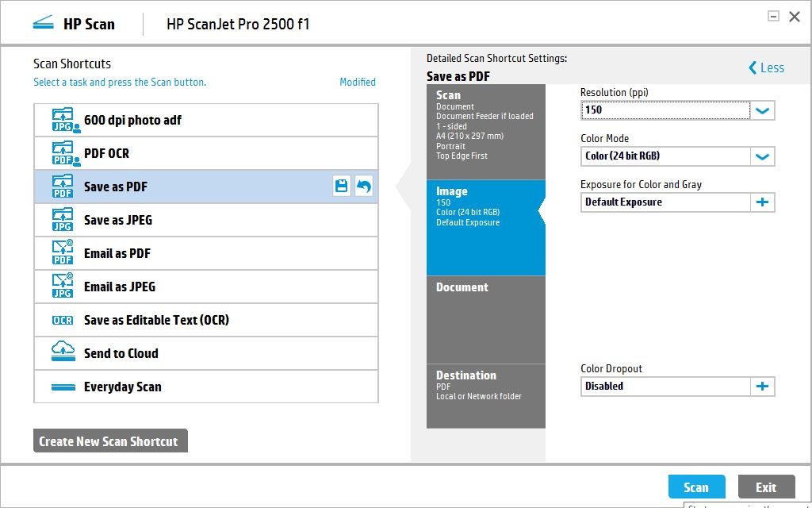The height and width of the screenshot is (508, 812).
Task: Click the Save as JPEG shortcut icon
Action: click(x=62, y=220)
